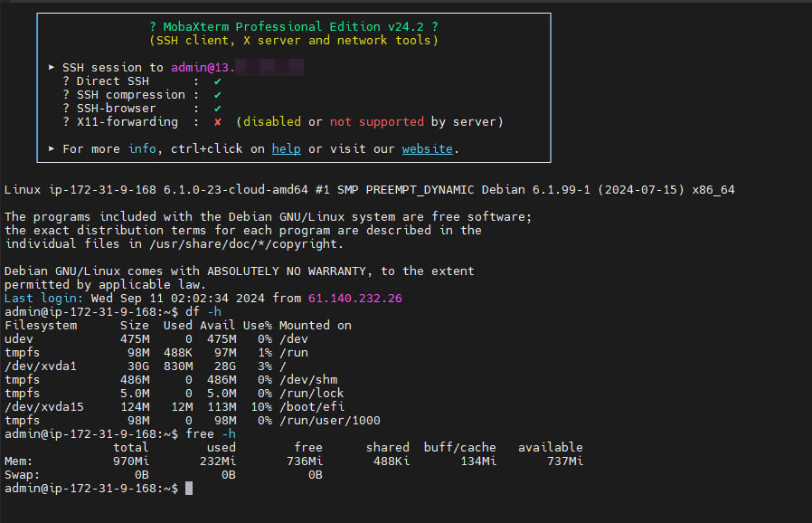The height and width of the screenshot is (523, 812).
Task: Click the SSH compression checkmark
Action: (x=218, y=95)
